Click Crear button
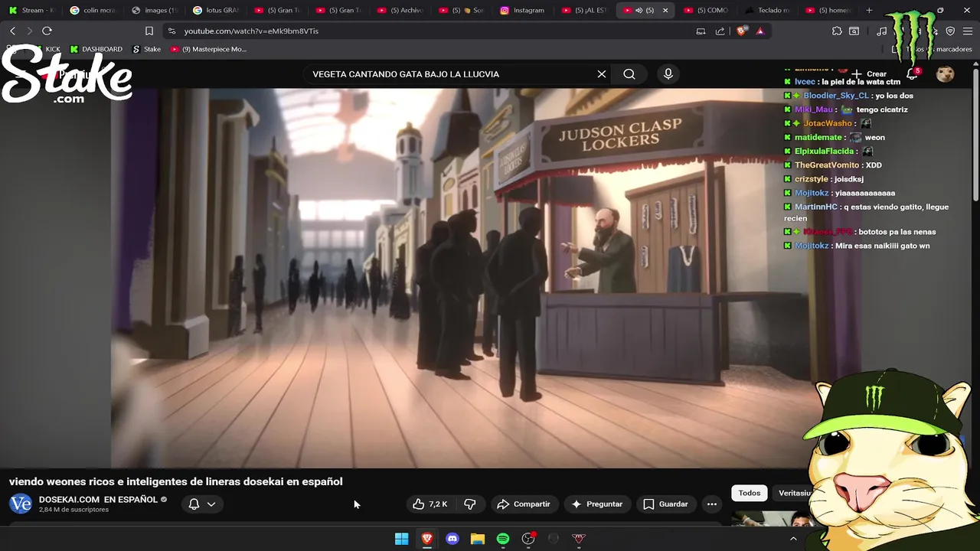The width and height of the screenshot is (980, 551). click(x=869, y=74)
